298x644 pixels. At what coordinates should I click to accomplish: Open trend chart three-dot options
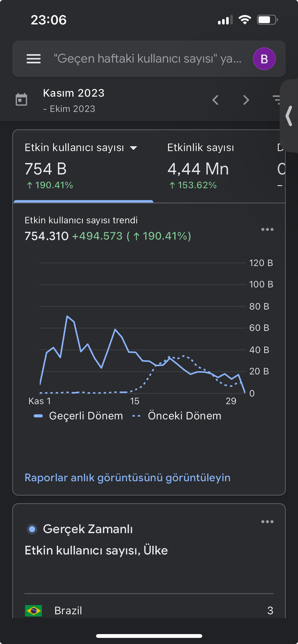coord(267,229)
